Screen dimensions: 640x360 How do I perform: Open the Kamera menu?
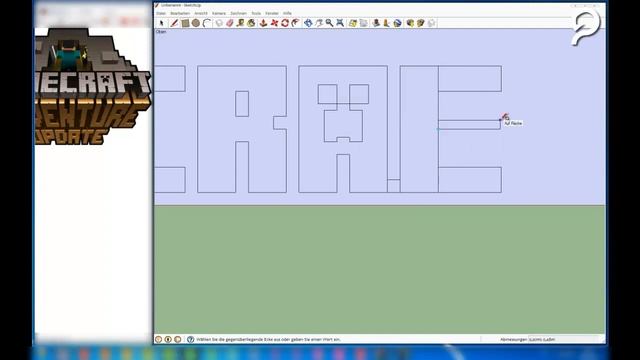point(219,13)
